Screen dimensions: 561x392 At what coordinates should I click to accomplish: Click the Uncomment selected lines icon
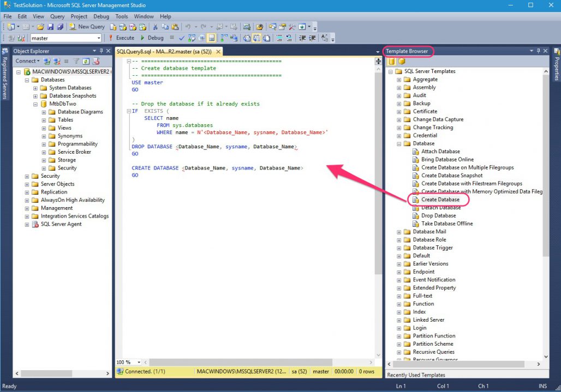(x=289, y=38)
